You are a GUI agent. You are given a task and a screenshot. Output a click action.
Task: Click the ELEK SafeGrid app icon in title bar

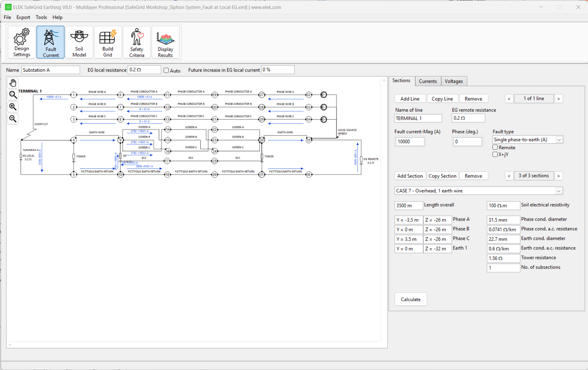(x=8, y=7)
